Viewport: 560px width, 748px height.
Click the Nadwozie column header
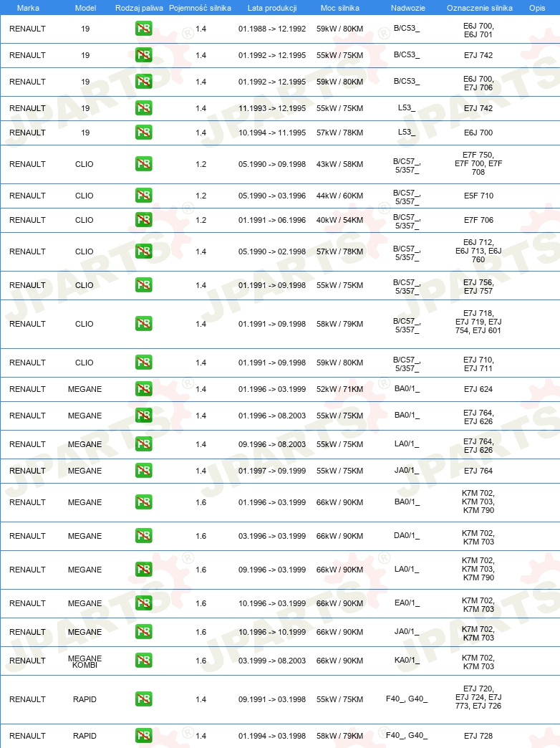point(408,8)
